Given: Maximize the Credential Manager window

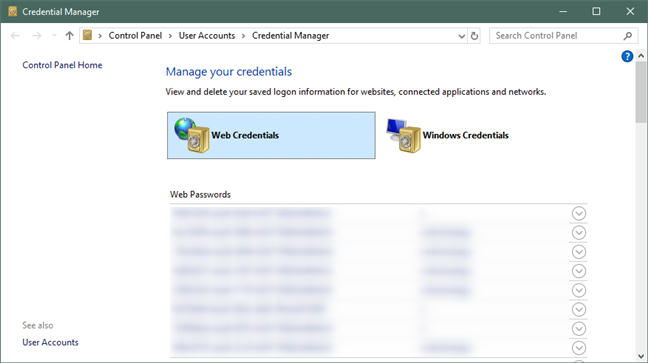Looking at the screenshot, I should point(596,12).
